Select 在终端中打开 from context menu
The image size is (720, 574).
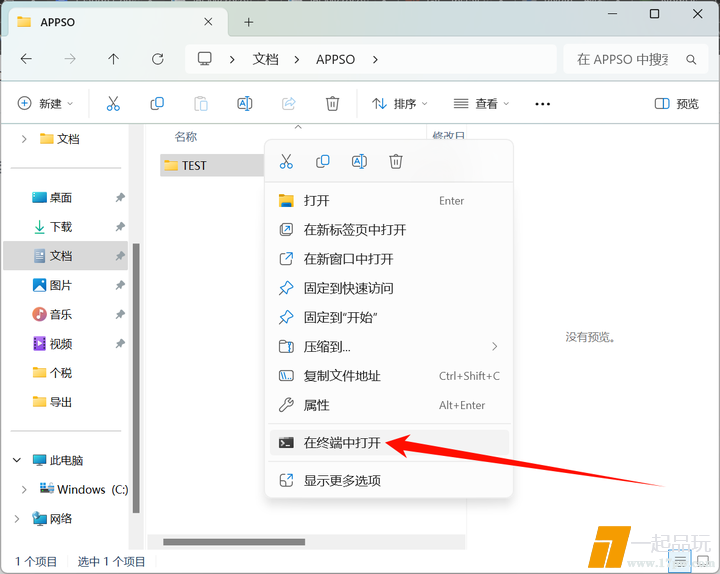click(x=342, y=443)
